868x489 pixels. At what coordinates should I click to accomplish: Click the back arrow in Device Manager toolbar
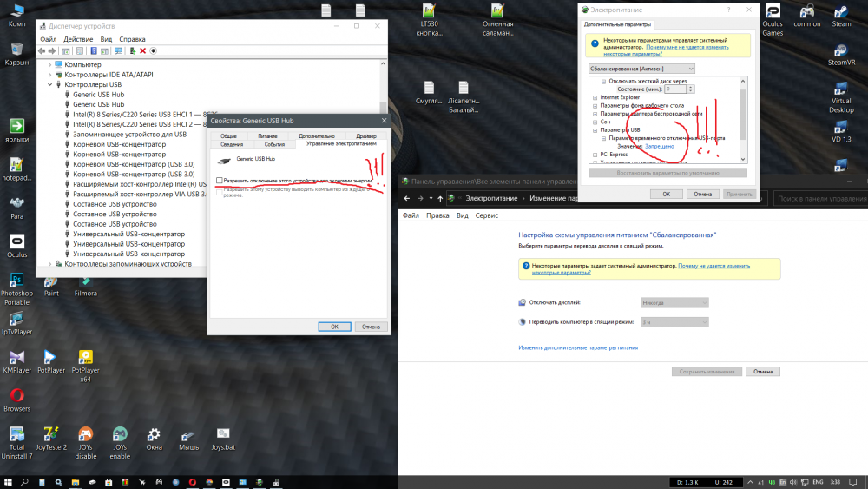pyautogui.click(x=42, y=51)
